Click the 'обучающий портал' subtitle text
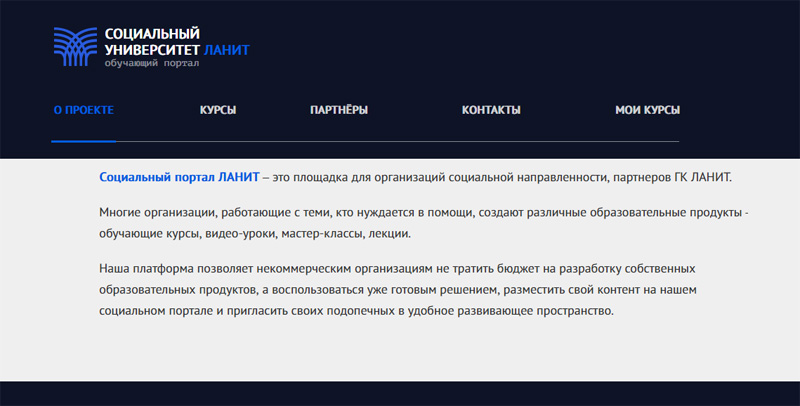 (x=152, y=63)
